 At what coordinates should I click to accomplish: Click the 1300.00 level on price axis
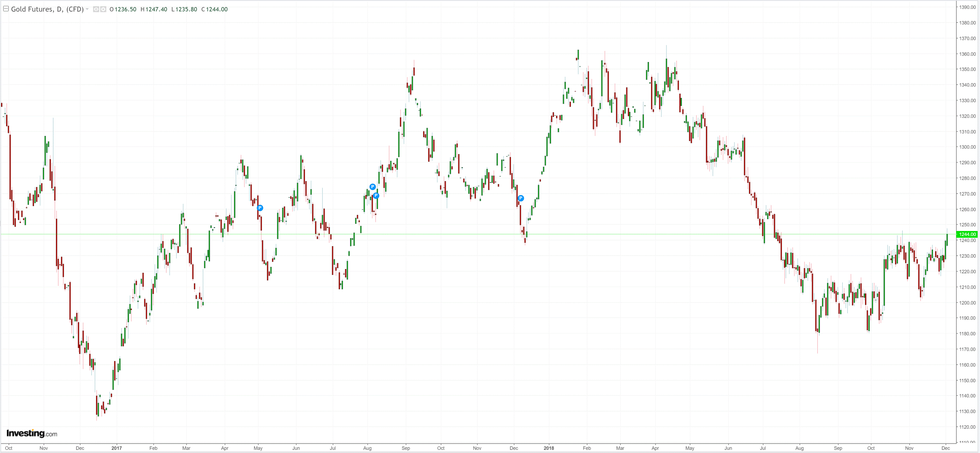pos(967,147)
